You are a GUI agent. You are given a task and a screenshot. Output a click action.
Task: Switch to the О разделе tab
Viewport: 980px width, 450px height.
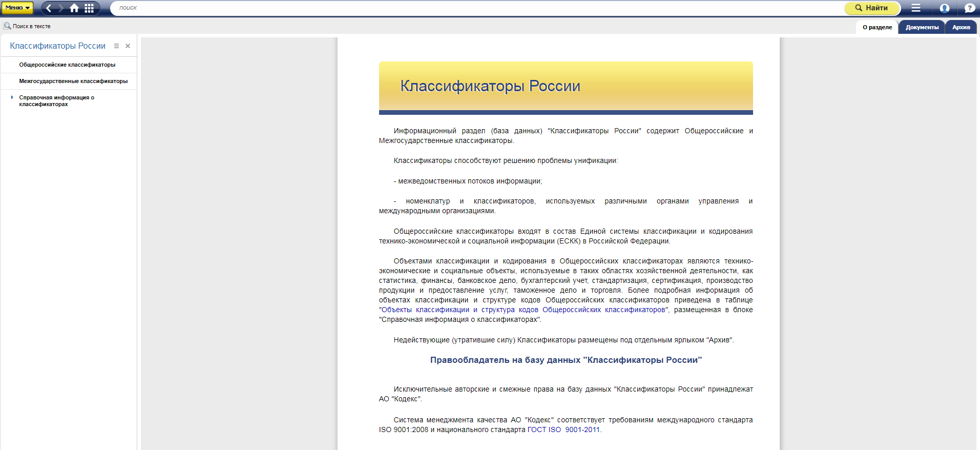pyautogui.click(x=877, y=27)
